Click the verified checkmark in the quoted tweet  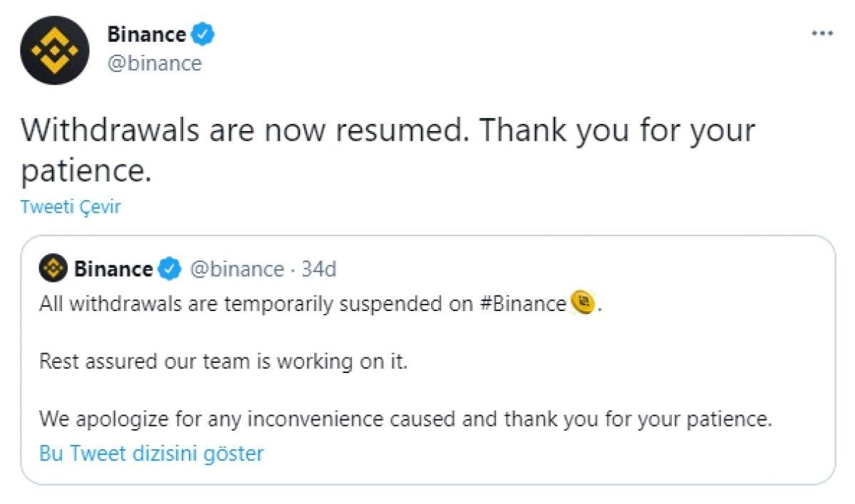click(169, 269)
